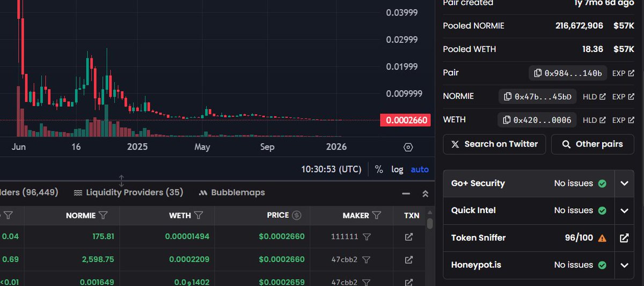Image resolution: width=644 pixels, height=286 pixels.
Task: Toggle auto scale on chart
Action: coord(420,169)
